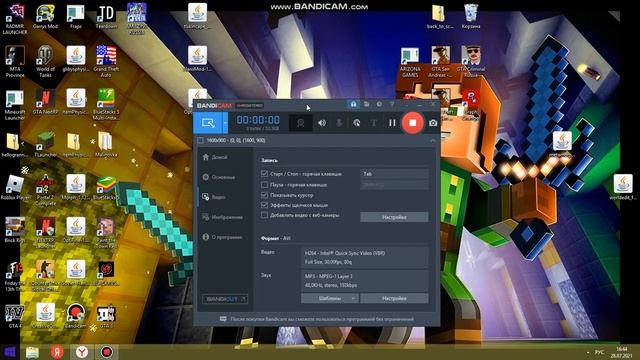Open File Explorer from the taskbar
Screen dimensions: 640x360
33,352
